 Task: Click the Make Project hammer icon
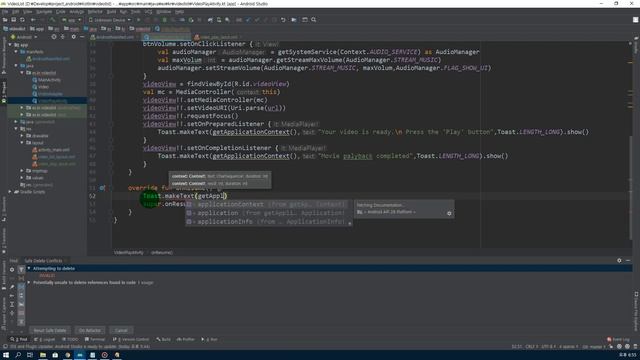tap(52, 20)
